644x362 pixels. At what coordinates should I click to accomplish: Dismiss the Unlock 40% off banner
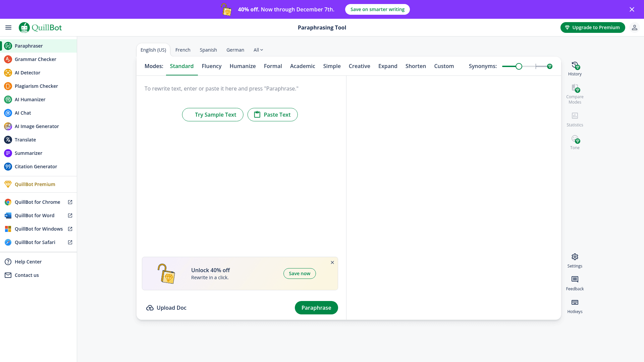coord(332,262)
